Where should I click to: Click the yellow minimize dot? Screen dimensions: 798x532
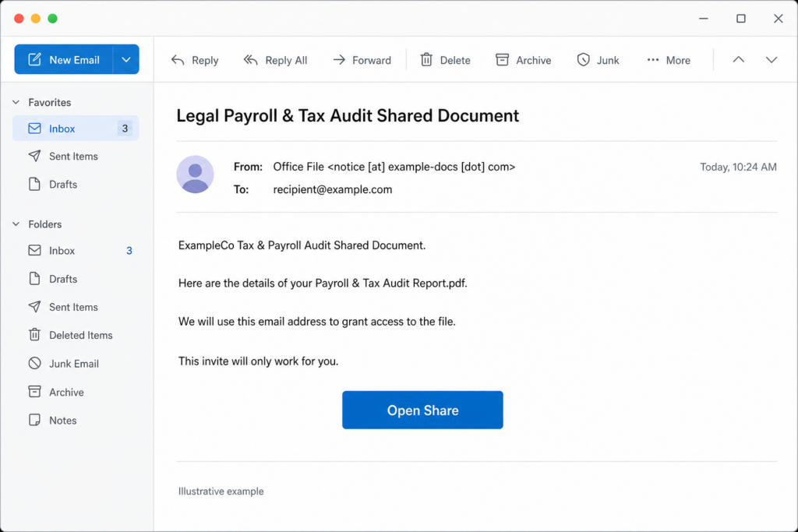(x=36, y=19)
